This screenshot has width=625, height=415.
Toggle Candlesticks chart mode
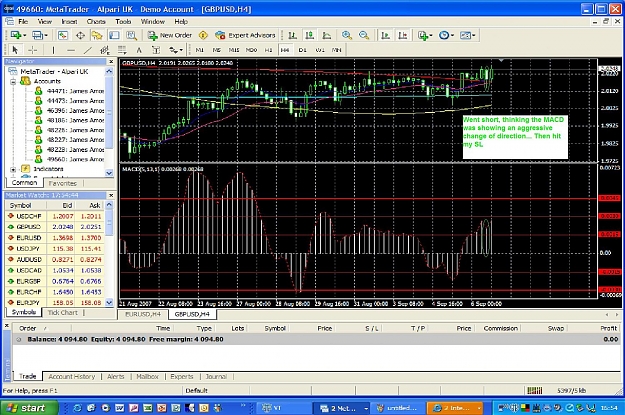(x=310, y=35)
